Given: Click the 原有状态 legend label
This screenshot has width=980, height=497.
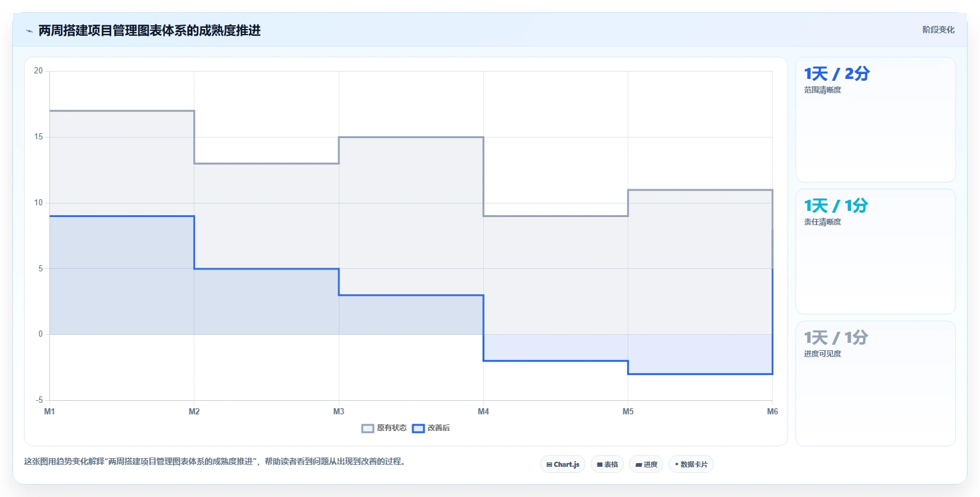Looking at the screenshot, I should click(392, 428).
